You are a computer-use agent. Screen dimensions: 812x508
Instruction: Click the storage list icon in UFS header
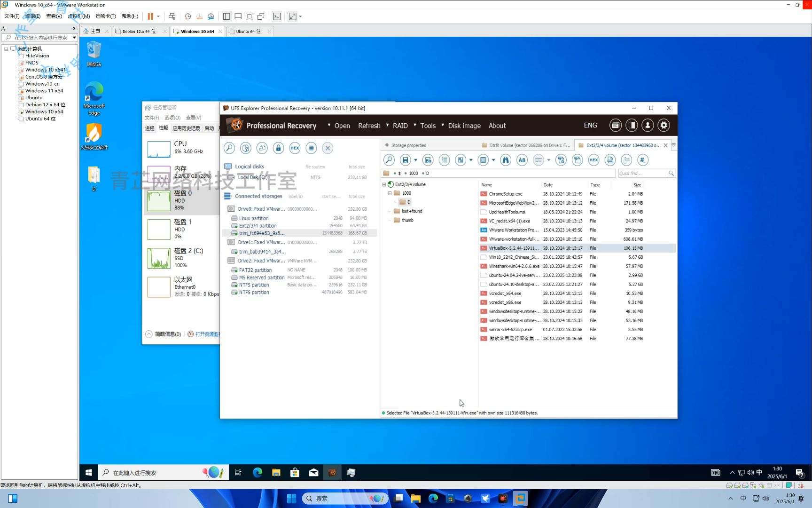616,125
